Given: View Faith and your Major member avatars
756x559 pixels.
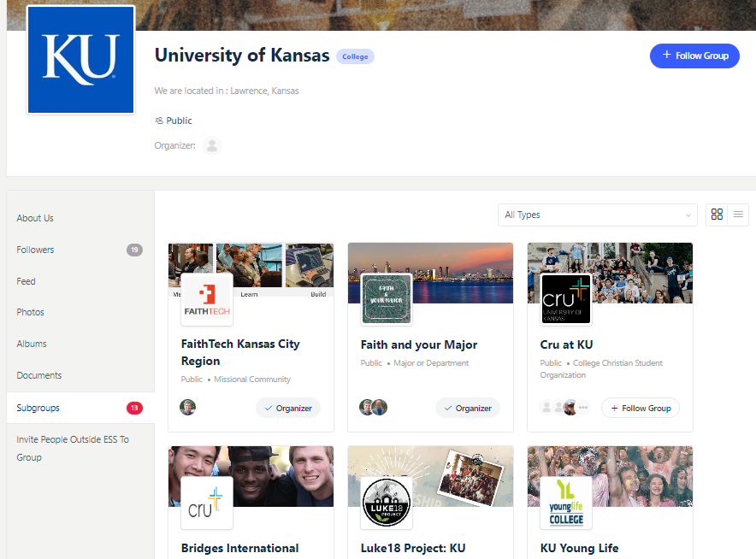Looking at the screenshot, I should point(373,408).
